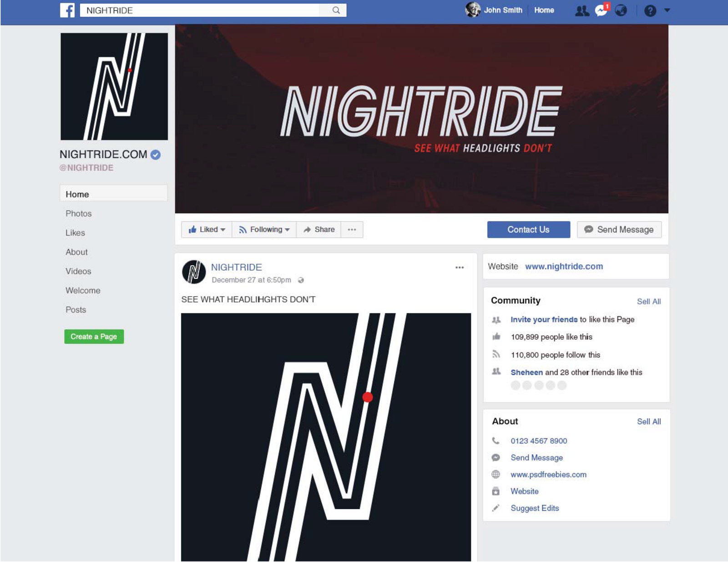Click the green Create a Page button
Image resolution: width=728 pixels, height=562 pixels.
[94, 336]
